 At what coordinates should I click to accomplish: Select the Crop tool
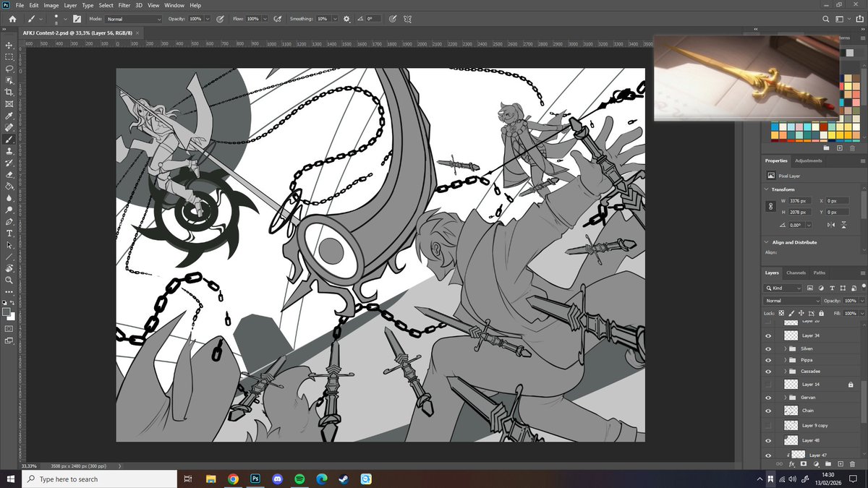pos(9,92)
